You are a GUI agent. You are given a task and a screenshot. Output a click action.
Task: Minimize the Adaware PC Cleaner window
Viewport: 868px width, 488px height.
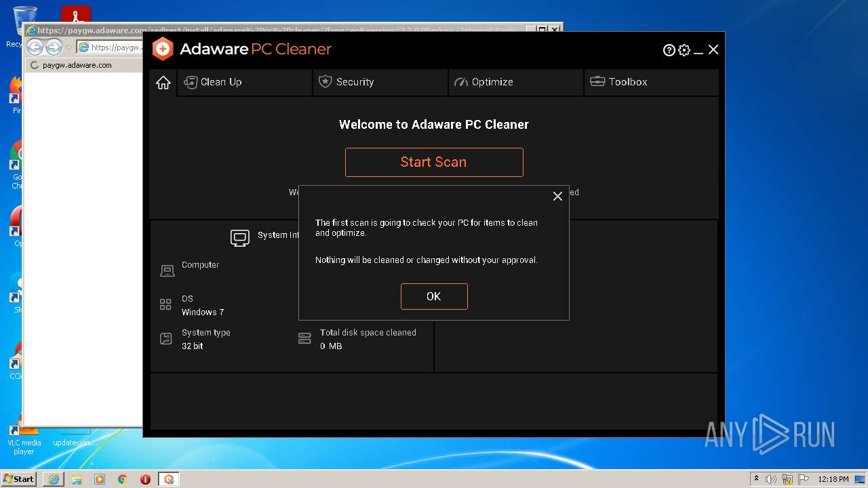click(698, 52)
